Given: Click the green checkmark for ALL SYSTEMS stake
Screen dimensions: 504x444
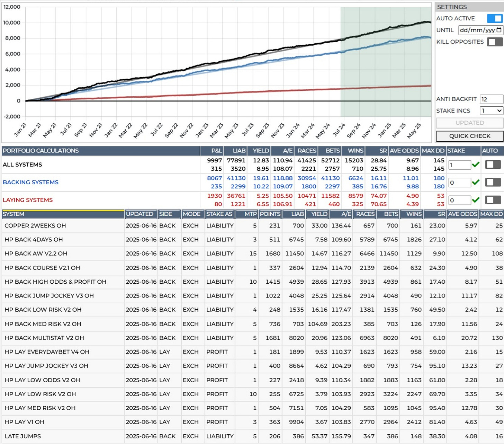Looking at the screenshot, I should pos(476,165).
